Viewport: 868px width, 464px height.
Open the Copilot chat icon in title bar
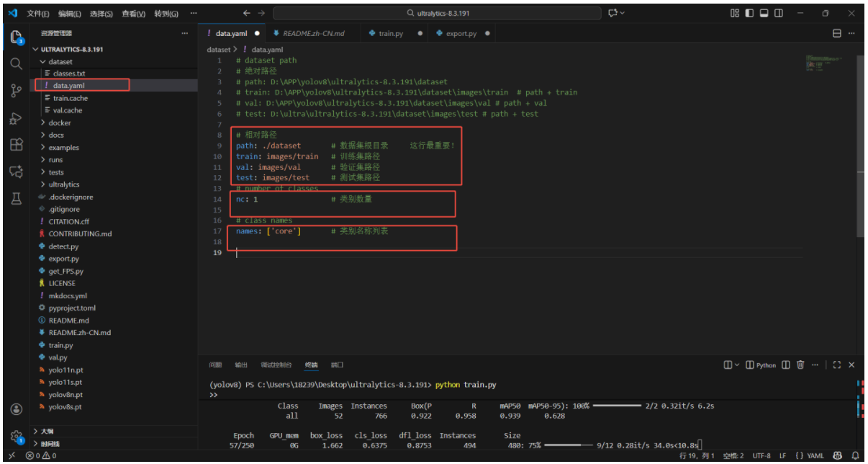pyautogui.click(x=613, y=13)
